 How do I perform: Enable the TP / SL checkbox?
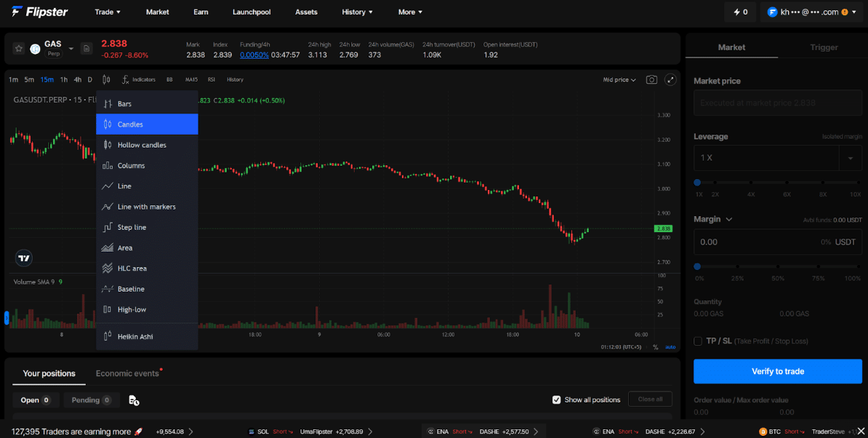pos(698,341)
